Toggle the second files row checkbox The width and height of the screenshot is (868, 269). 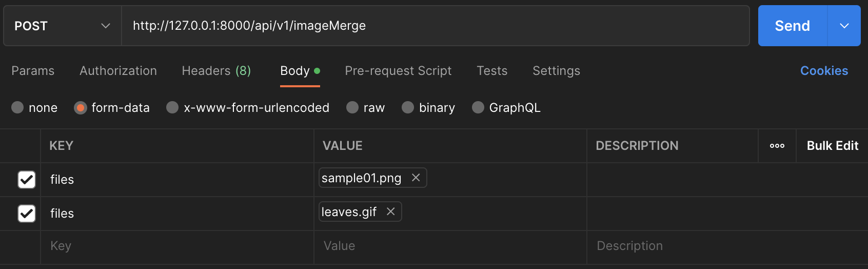(27, 214)
